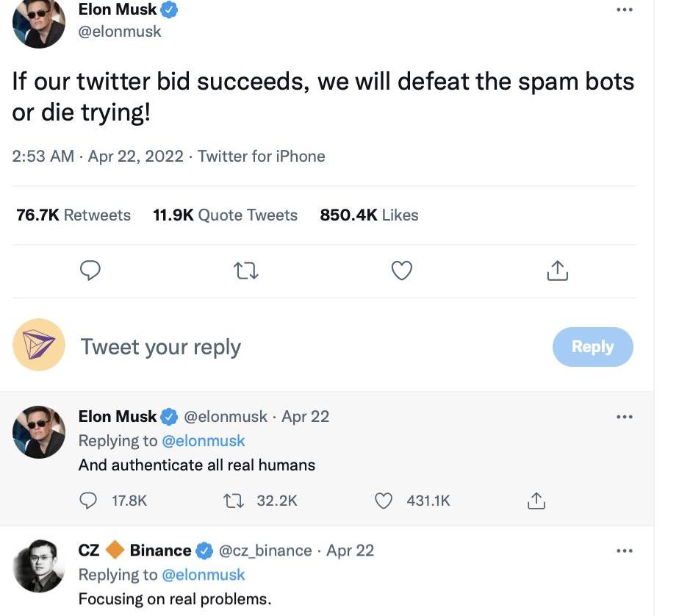
Task: Open more options on Elon's reply tweet
Action: coord(624,417)
